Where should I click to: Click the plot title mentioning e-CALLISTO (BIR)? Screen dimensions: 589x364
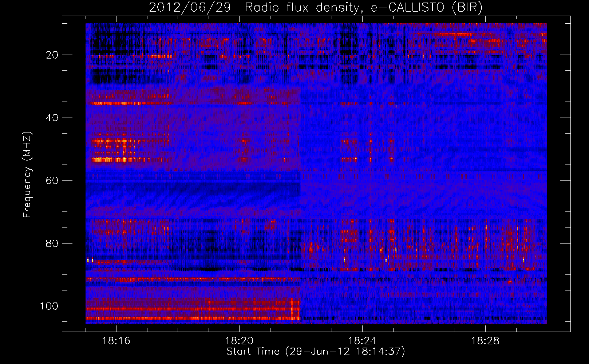pos(316,8)
